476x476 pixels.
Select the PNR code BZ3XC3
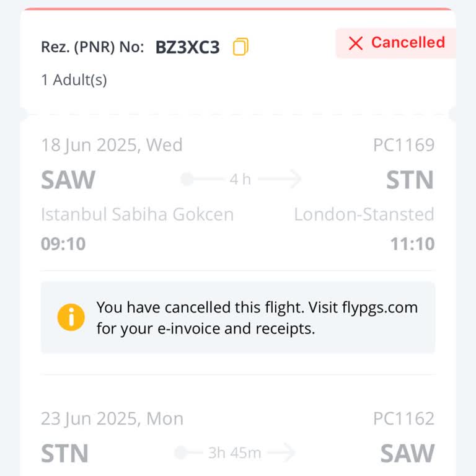tap(187, 48)
